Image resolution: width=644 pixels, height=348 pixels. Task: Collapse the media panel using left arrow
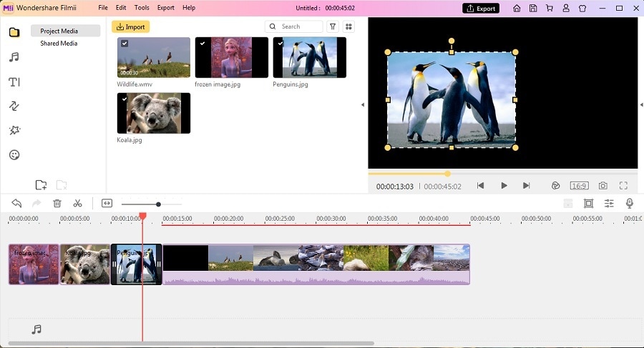[x=363, y=105]
